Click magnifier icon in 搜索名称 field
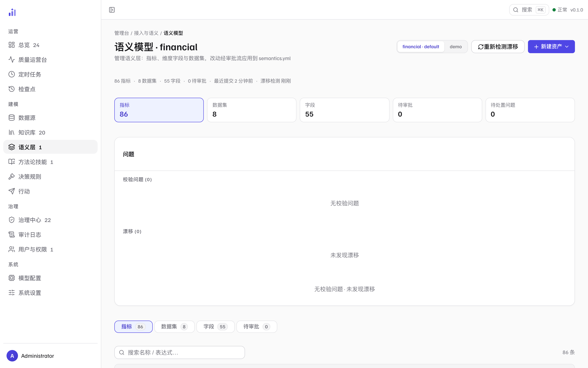 (122, 352)
